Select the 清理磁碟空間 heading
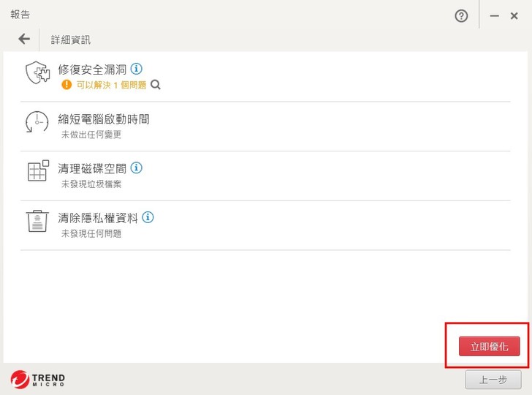Viewport: 532px width, 395px height. [92, 168]
